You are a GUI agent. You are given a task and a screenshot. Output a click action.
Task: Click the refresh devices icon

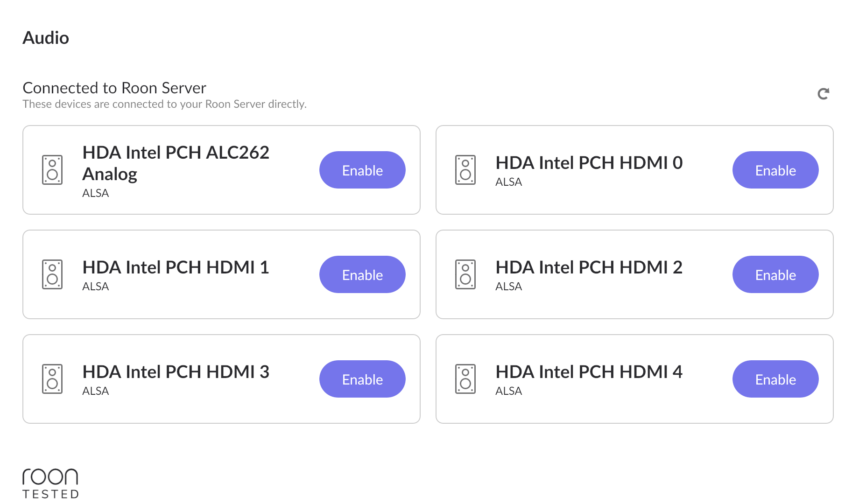coord(824,94)
